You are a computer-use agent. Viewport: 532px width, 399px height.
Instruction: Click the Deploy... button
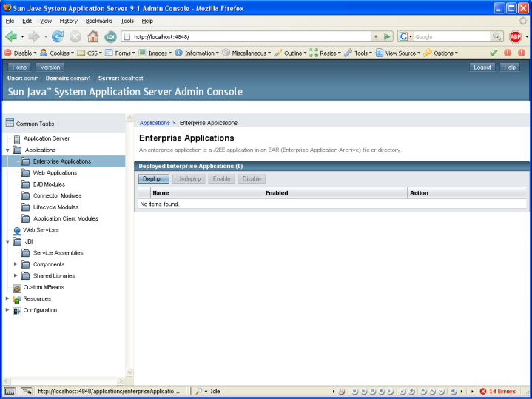(154, 179)
